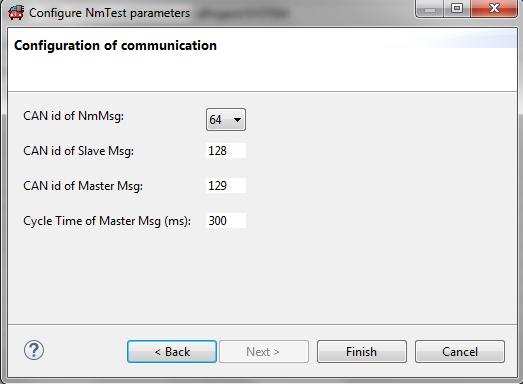Confirm settings with the Finish button
The width and height of the screenshot is (523, 384).
pyautogui.click(x=362, y=352)
